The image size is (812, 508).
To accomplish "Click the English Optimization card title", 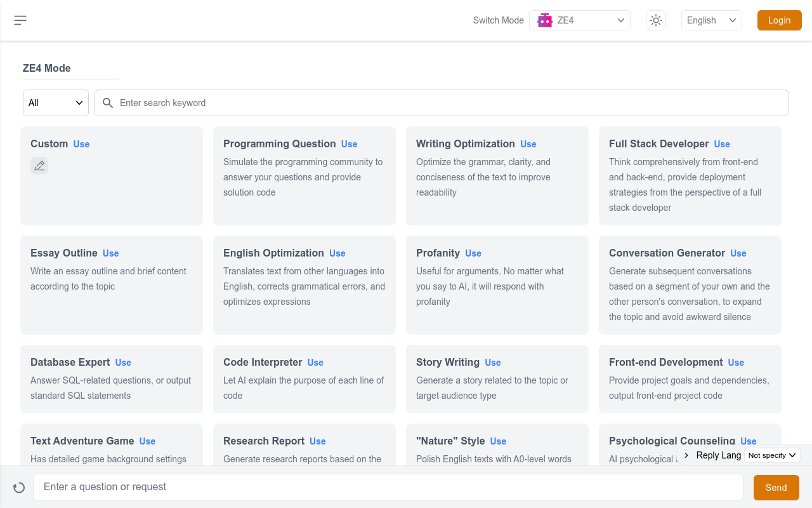I will pyautogui.click(x=273, y=253).
